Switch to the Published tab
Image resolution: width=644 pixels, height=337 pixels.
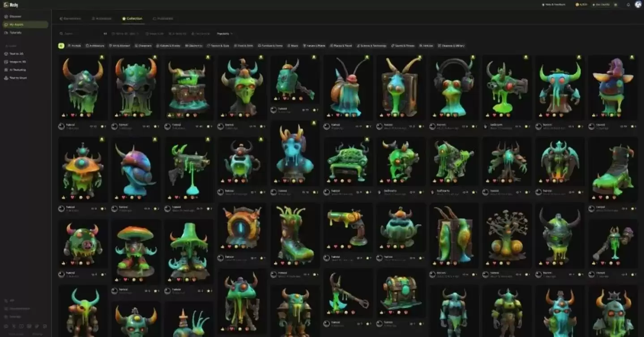click(x=163, y=19)
